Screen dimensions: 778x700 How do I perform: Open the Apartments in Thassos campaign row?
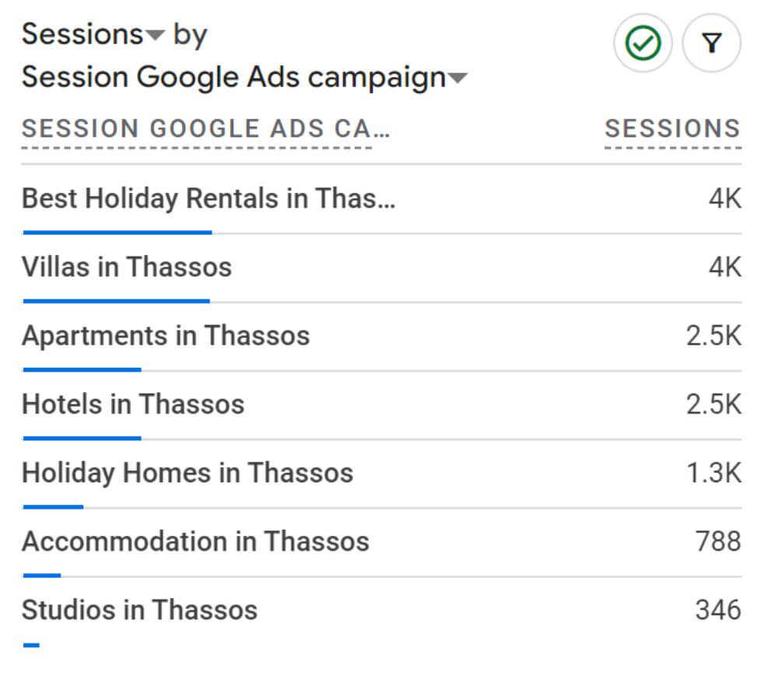(x=381, y=336)
